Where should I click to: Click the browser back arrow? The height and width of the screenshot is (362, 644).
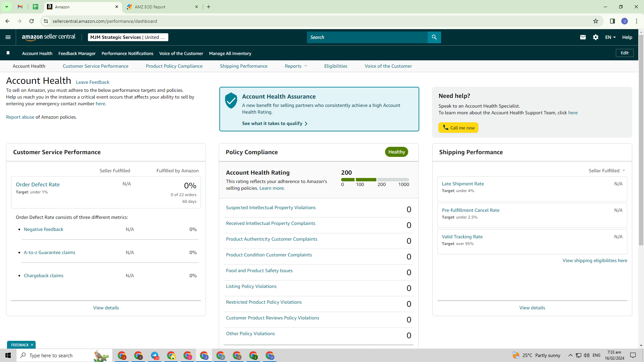click(7, 21)
